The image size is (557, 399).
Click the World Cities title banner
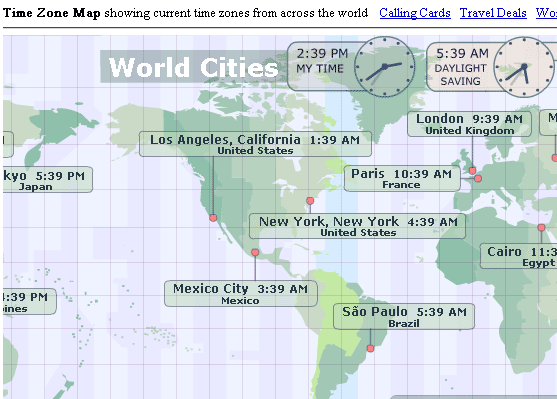click(194, 67)
